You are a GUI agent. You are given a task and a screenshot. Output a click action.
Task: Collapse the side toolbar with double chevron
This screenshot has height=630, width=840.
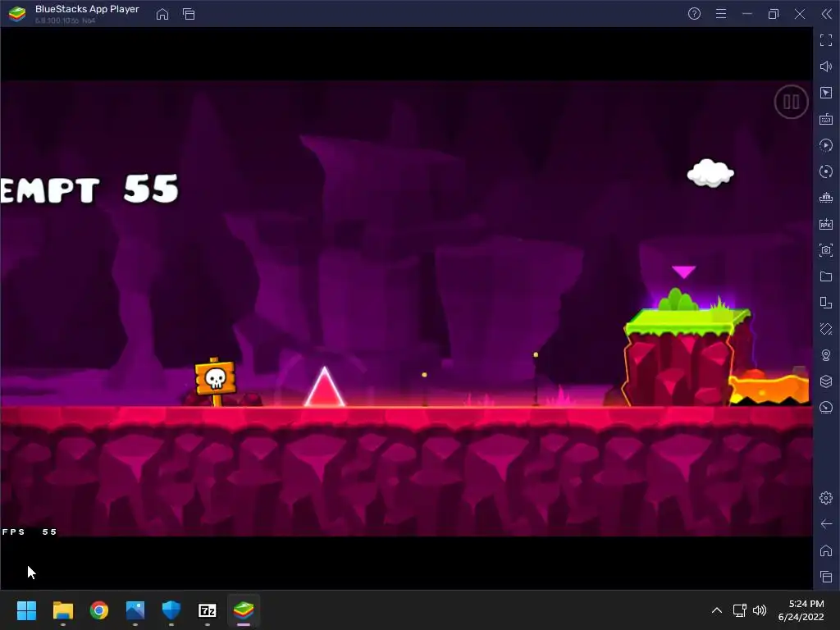click(x=827, y=14)
